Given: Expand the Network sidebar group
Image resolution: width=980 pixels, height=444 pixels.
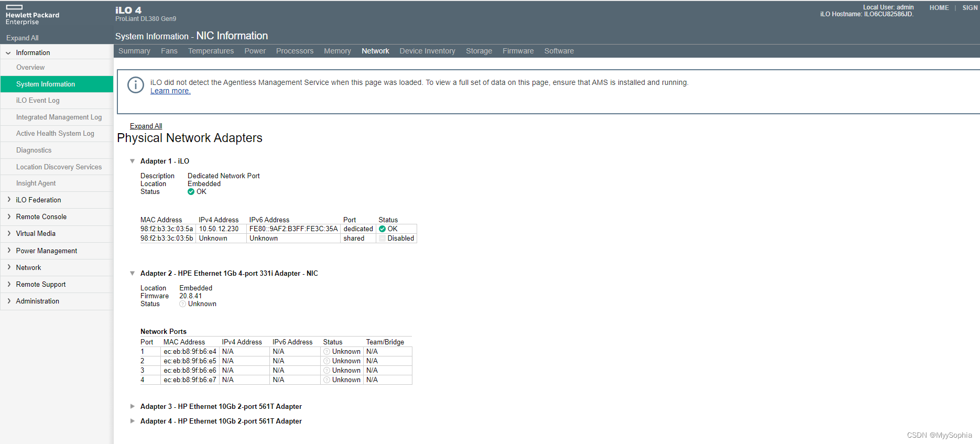Looking at the screenshot, I should 8,267.
